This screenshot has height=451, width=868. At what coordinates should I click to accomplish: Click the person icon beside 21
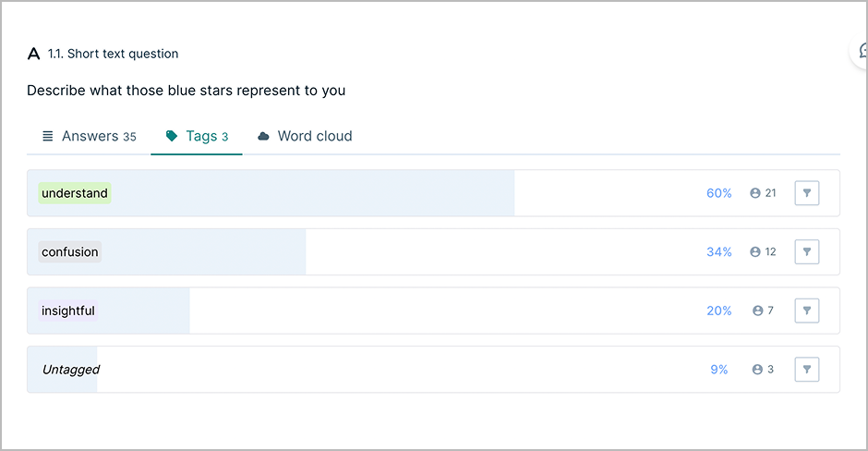pos(755,193)
